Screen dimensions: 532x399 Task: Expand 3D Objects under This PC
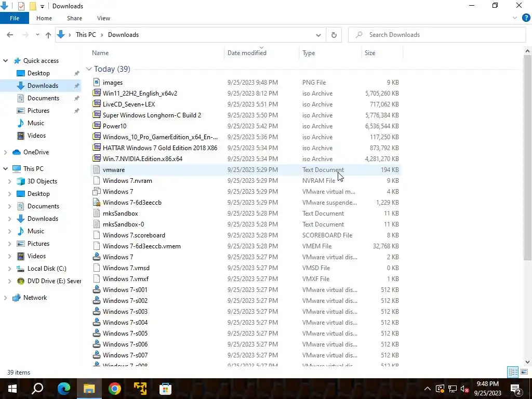(9, 181)
